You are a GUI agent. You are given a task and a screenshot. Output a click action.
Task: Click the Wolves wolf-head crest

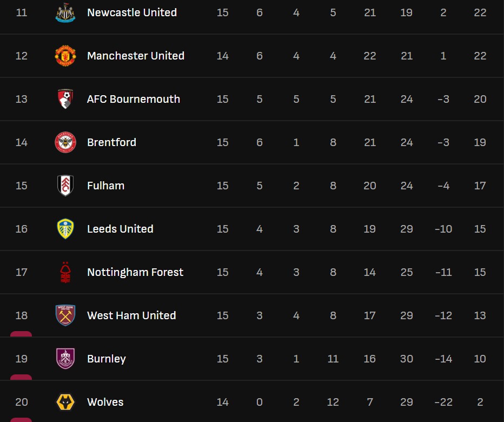(65, 402)
